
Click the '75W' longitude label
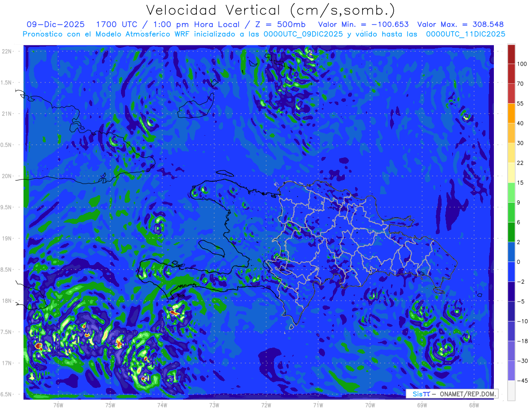click(110, 405)
